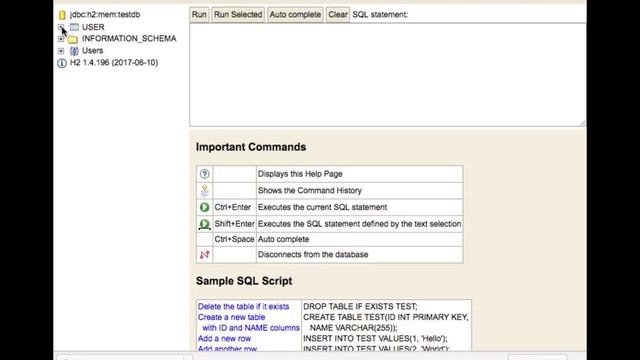
Task: Click the 'Ctrl+Space' shortcut cell
Action: (x=234, y=239)
